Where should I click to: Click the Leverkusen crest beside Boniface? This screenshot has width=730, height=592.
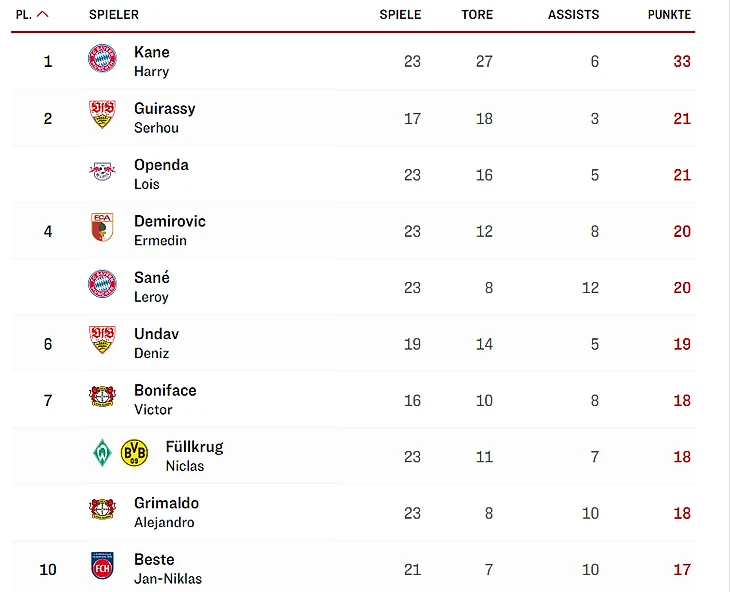(x=102, y=397)
